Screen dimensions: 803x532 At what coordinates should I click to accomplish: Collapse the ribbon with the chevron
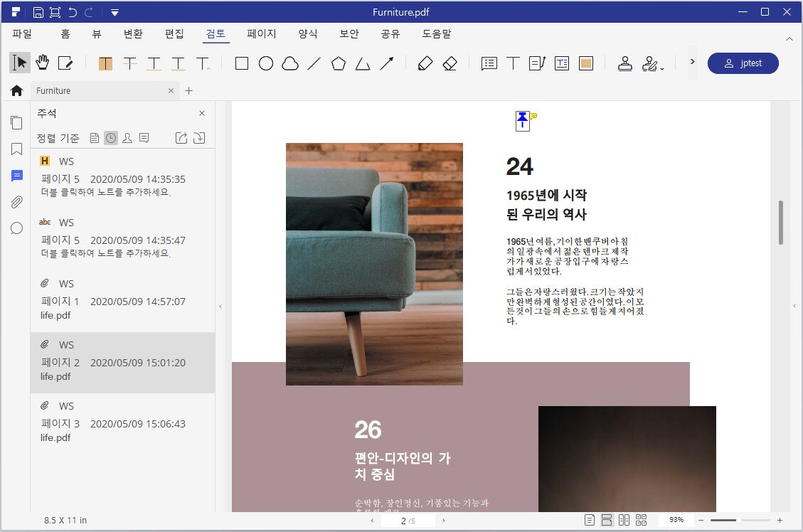click(789, 39)
